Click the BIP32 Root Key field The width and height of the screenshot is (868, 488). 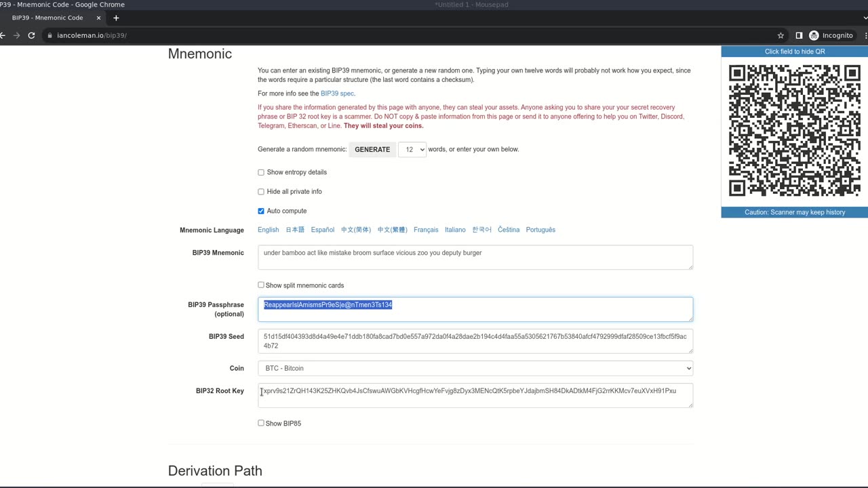tap(475, 396)
